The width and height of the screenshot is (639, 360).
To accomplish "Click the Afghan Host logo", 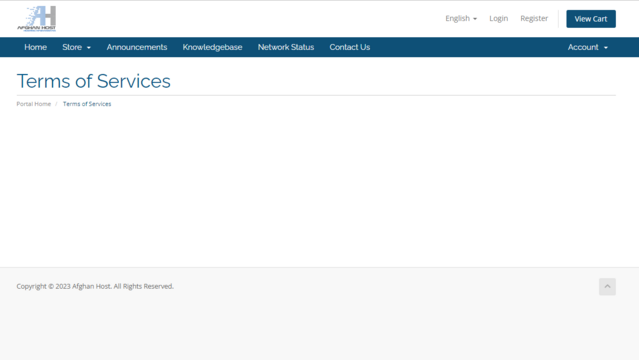I will pyautogui.click(x=36, y=18).
